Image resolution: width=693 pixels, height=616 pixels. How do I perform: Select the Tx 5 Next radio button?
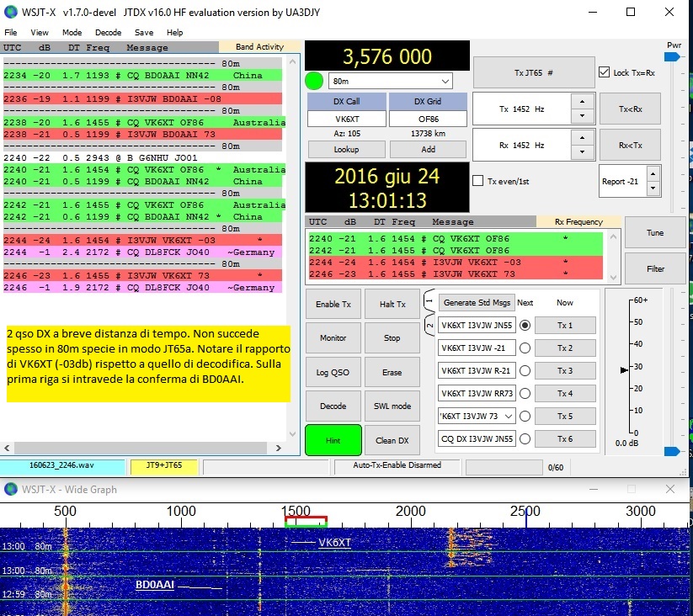pyautogui.click(x=525, y=416)
